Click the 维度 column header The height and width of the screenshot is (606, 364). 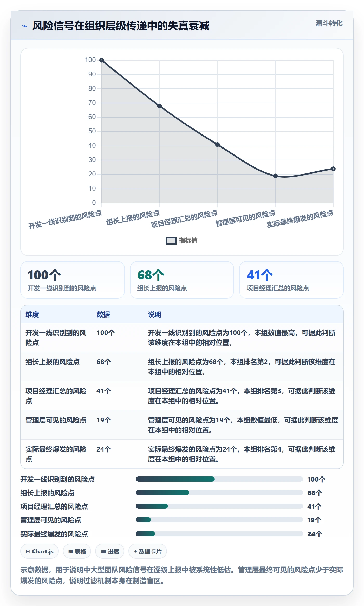32,314
